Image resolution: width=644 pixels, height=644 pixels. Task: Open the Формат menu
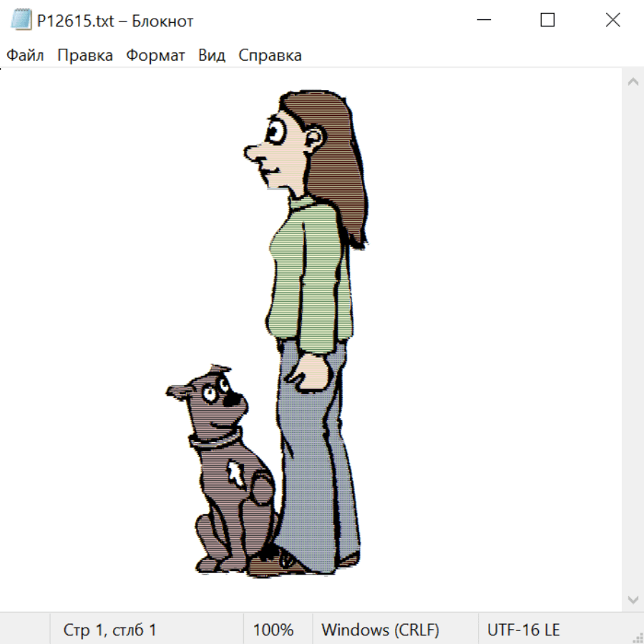pos(155,55)
